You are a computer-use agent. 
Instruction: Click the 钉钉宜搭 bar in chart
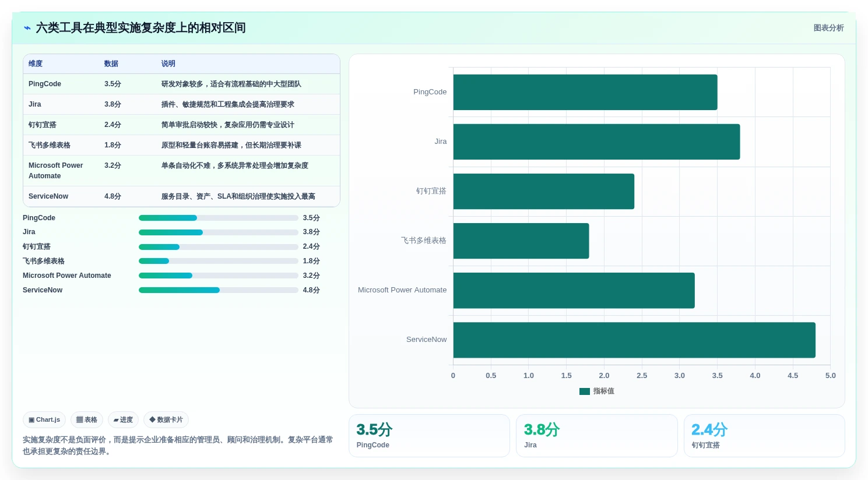click(544, 191)
